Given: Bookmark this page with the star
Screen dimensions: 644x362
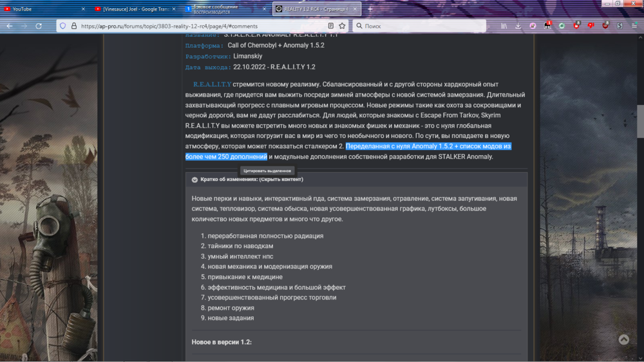Looking at the screenshot, I should point(342,26).
